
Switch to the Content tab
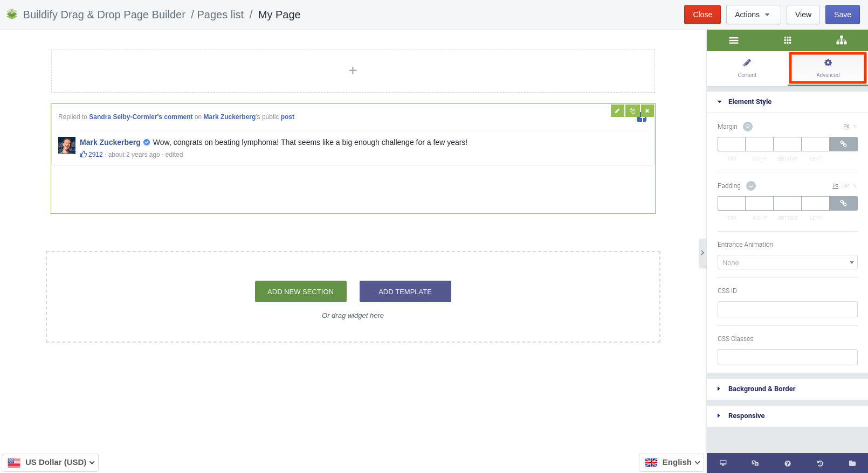pyautogui.click(x=747, y=68)
